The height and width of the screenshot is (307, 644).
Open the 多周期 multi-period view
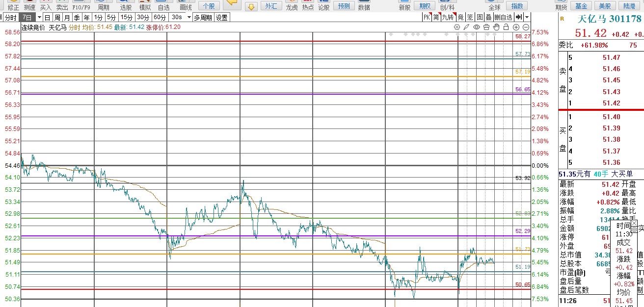click(203, 17)
